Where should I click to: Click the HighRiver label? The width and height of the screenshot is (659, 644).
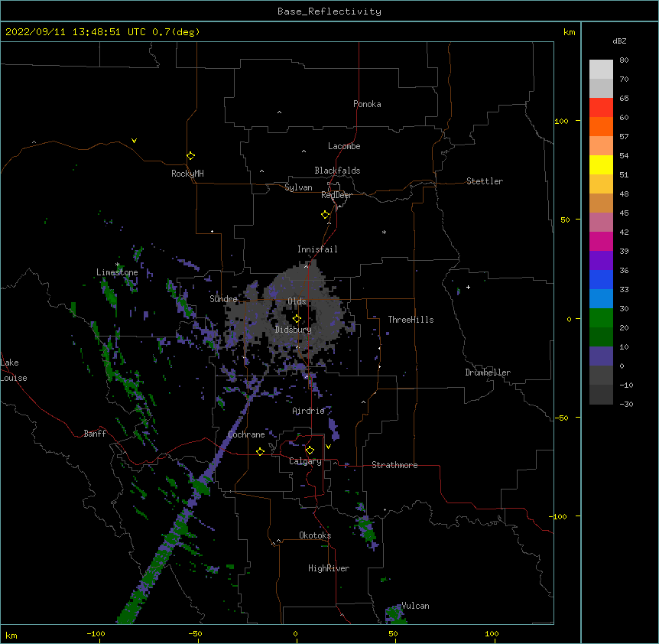(329, 568)
